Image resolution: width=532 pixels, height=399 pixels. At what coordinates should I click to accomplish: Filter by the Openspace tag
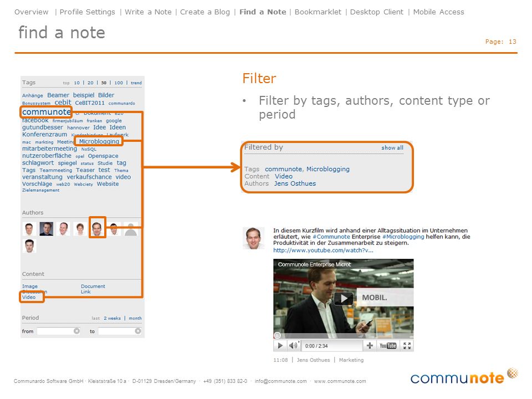tap(103, 156)
